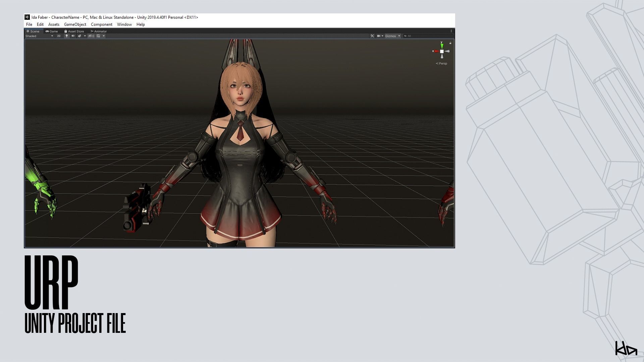Screen dimensions: 644x362
Task: Click the scene search field
Action: coord(428,36)
